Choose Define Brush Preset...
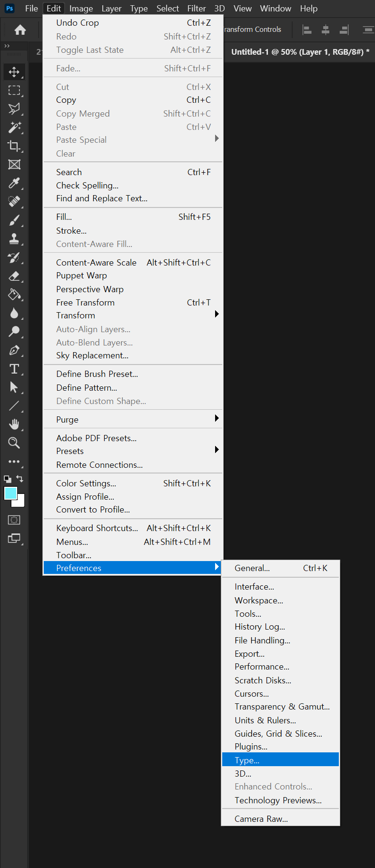Image resolution: width=375 pixels, height=868 pixels. 133,374
